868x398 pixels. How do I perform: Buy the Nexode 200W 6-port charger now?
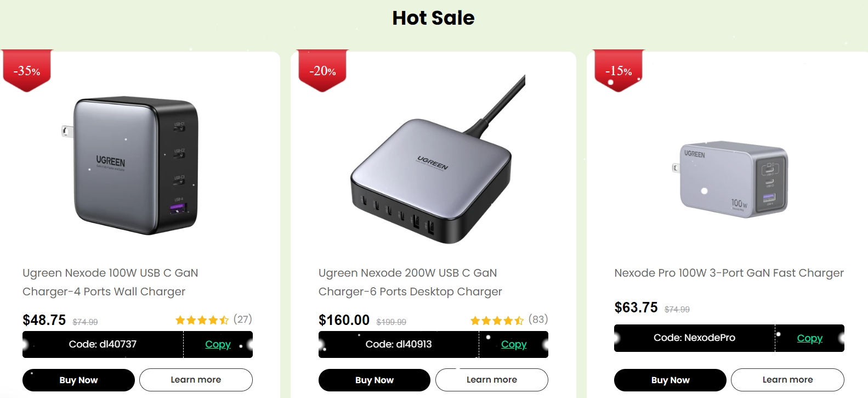375,380
